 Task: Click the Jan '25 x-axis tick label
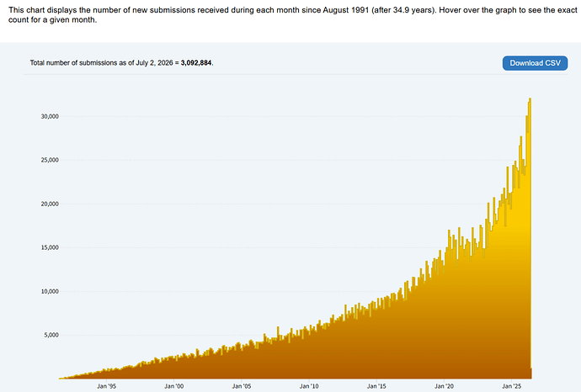pos(511,386)
